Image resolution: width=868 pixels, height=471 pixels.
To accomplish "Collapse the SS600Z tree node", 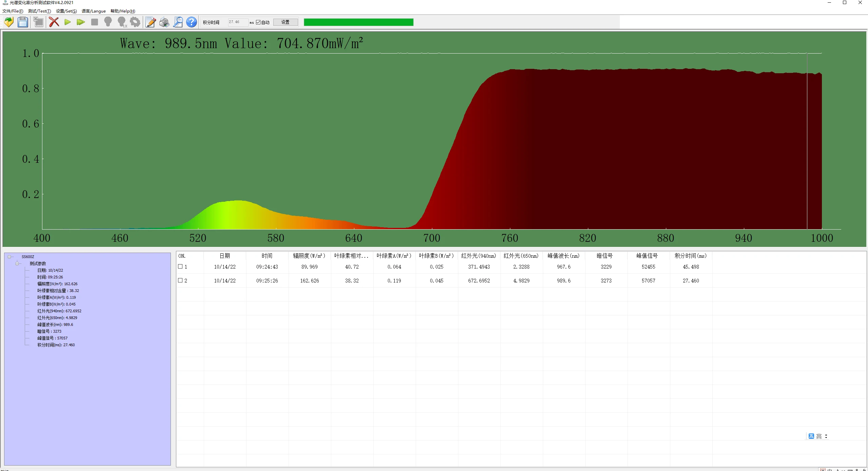I will pos(9,257).
